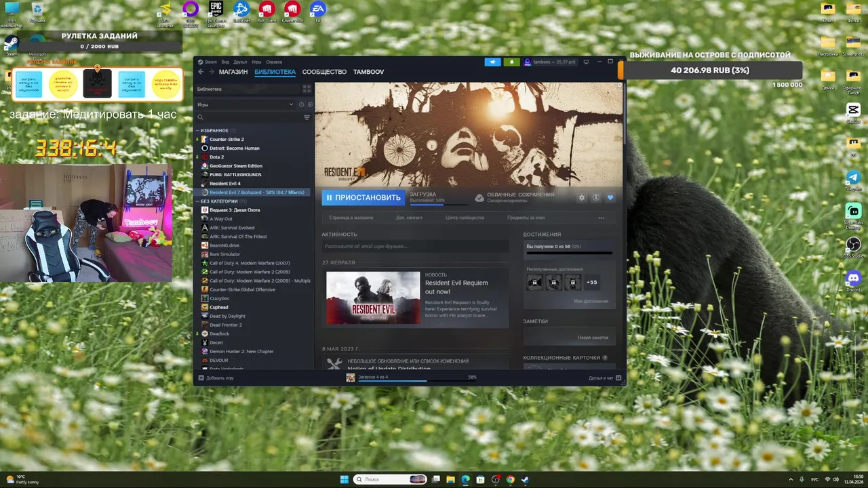Open Страница в магазине link
The height and width of the screenshot is (488, 868).
pyautogui.click(x=351, y=218)
